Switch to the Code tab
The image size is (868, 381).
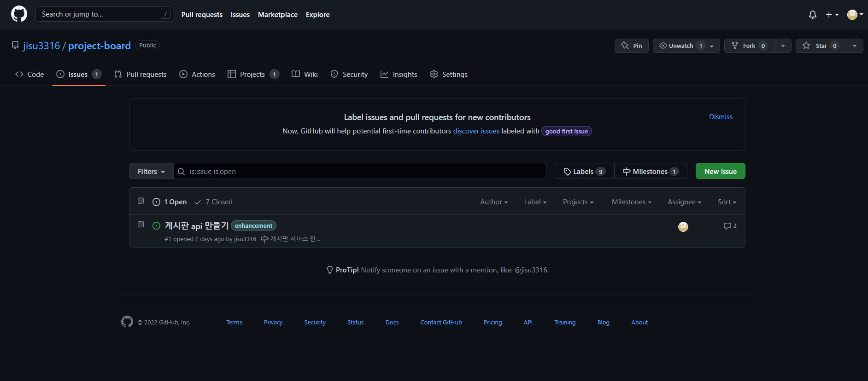29,74
